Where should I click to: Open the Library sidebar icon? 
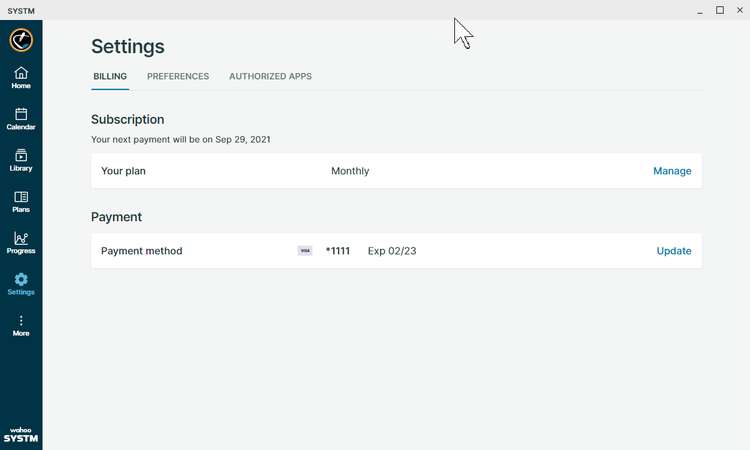(21, 155)
